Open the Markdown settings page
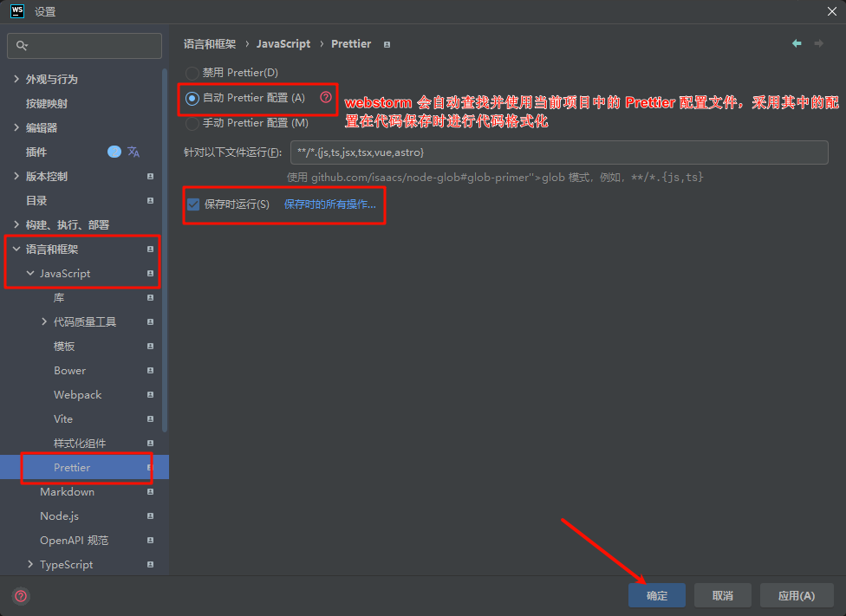The image size is (846, 616). (67, 491)
